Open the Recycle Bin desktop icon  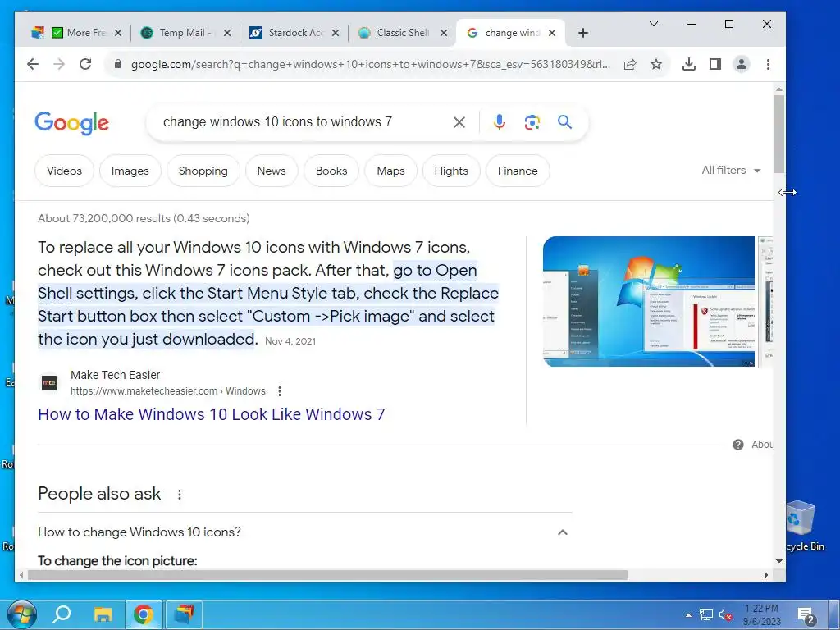coord(802,526)
